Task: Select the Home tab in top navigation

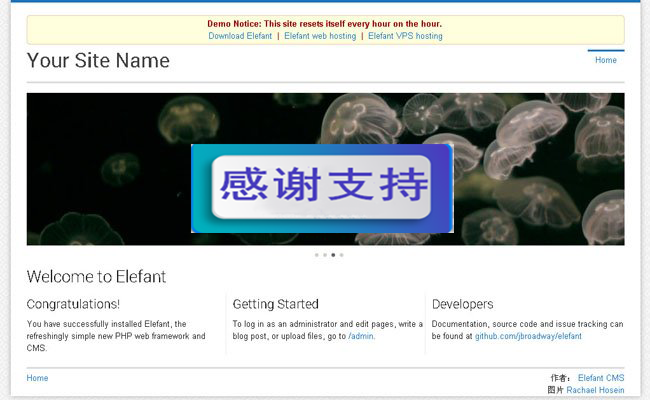Action: [x=606, y=60]
